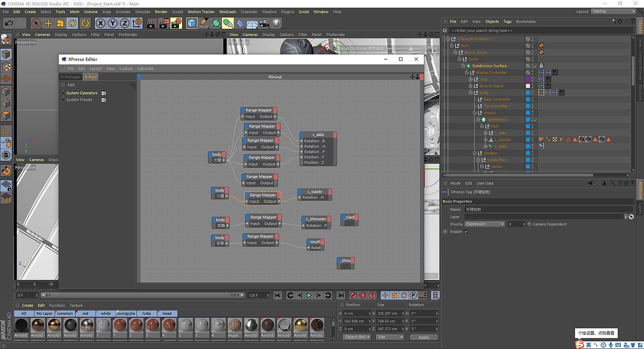Click the red question mark keyframe selection icon

point(372,296)
